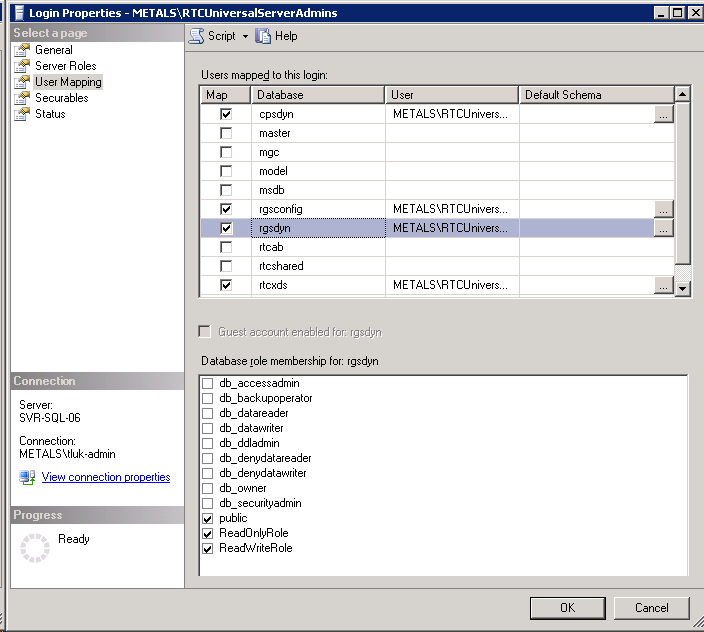Select the User Mapping page icon
704x632 pixels.
[x=22, y=82]
